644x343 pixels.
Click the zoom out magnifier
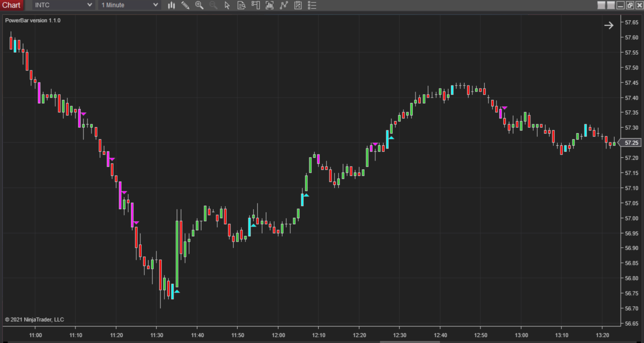click(213, 5)
